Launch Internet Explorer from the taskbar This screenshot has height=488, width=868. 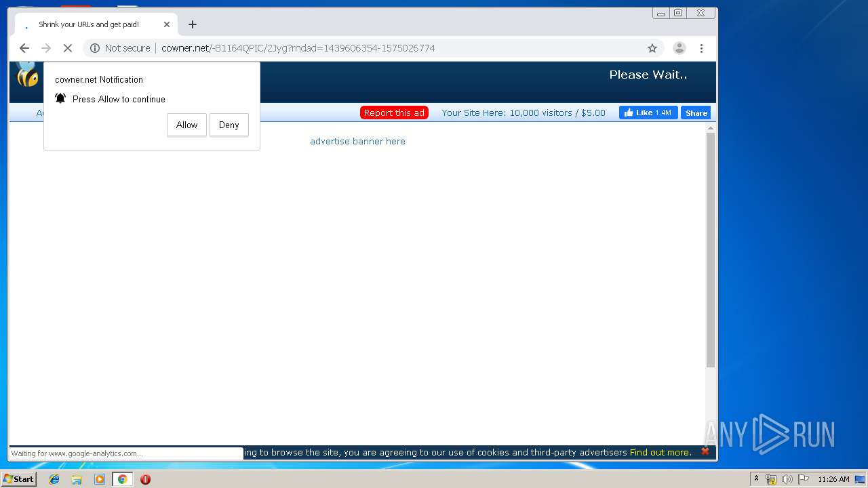(54, 479)
